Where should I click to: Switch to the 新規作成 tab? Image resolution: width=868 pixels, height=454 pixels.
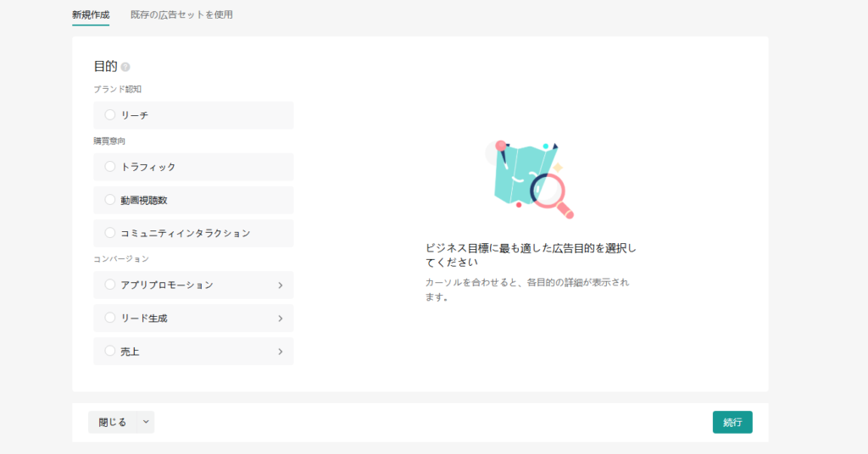(x=91, y=15)
